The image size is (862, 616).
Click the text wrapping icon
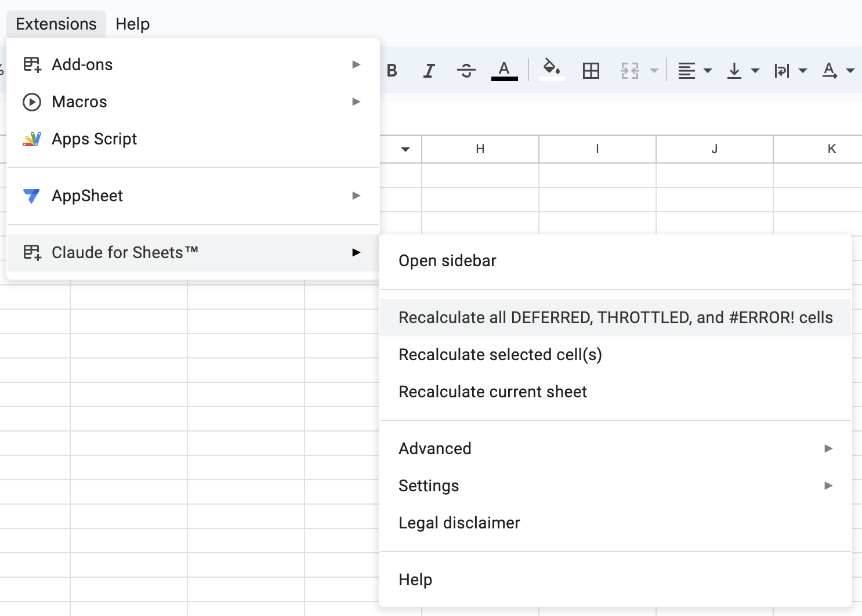coord(782,71)
